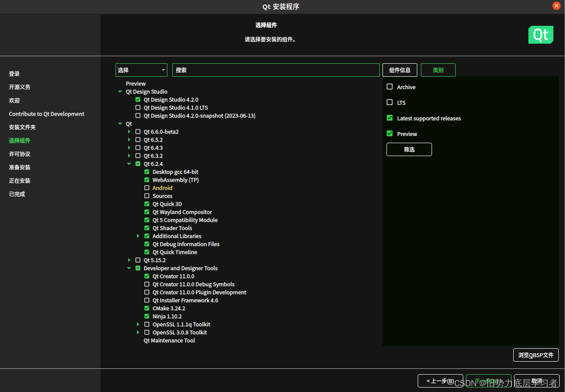
Task: Check Qt Creator 11.0.0 Plugin Development
Action: 147,293
